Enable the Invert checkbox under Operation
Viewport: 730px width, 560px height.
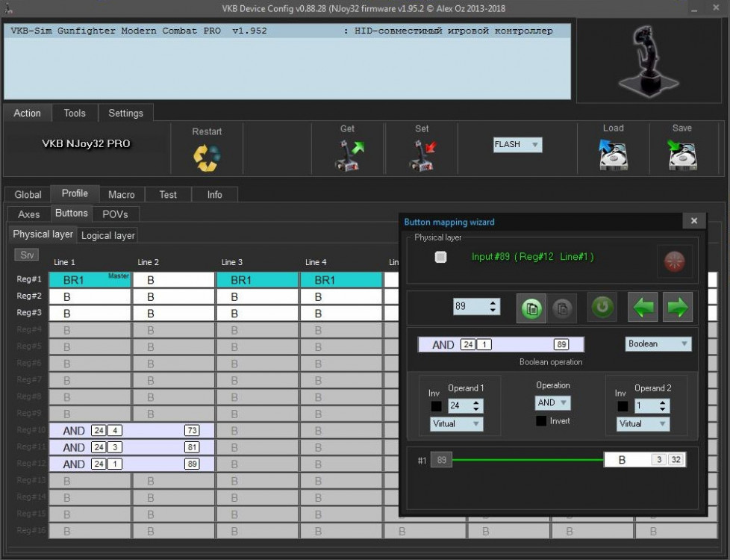click(541, 421)
